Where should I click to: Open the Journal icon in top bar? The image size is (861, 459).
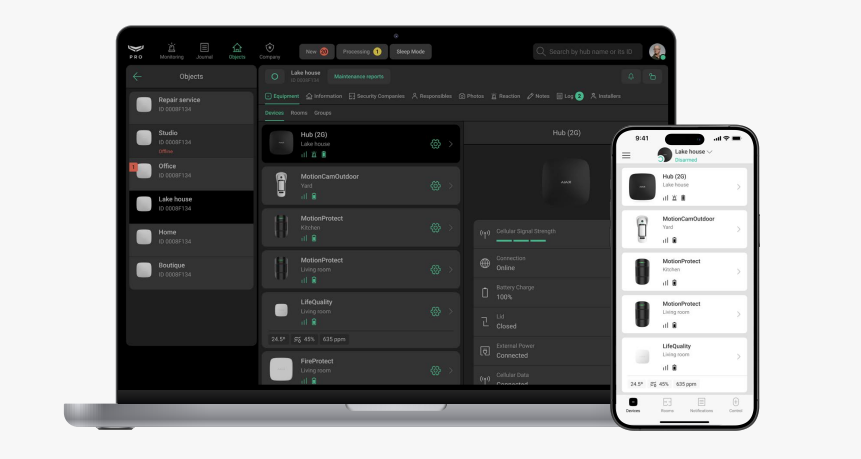click(x=204, y=50)
